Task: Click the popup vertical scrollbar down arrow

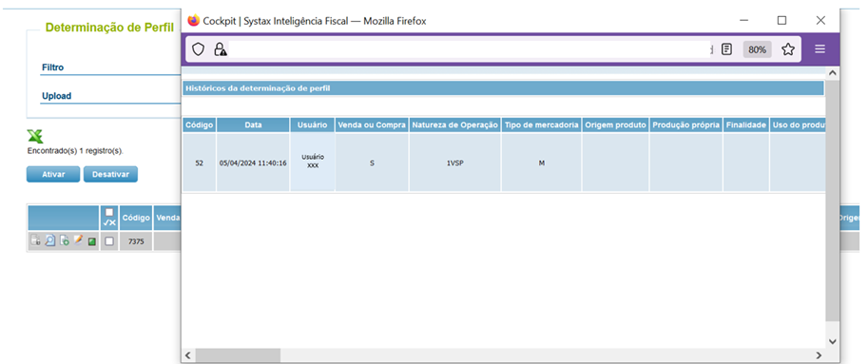Action: (x=832, y=341)
